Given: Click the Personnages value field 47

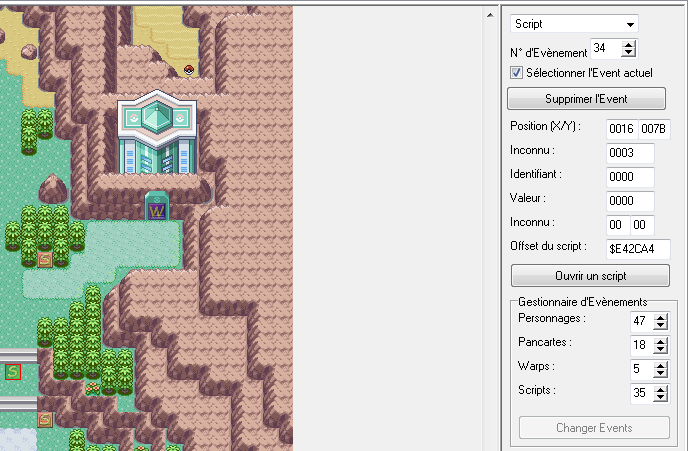Looking at the screenshot, I should (x=642, y=321).
